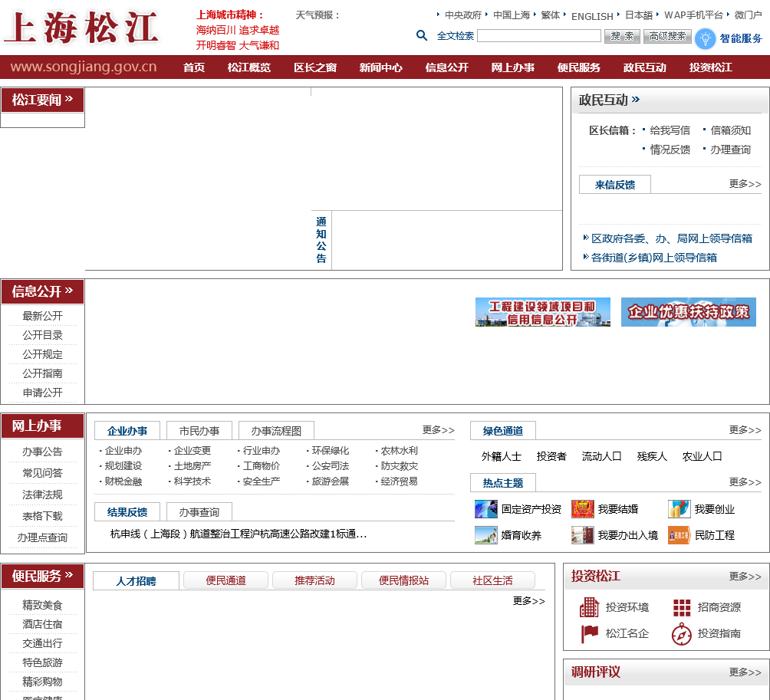Click 更多>> in 调研评议 panel
Image resolution: width=770 pixels, height=700 pixels.
745,672
